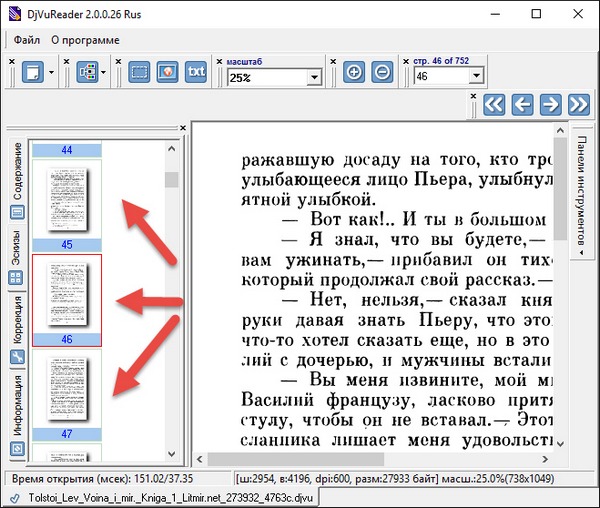
Task: Click the document vertical scrollbar handle
Action: click(560, 188)
